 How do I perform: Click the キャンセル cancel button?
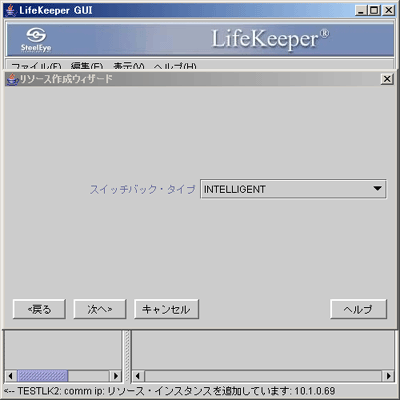pyautogui.click(x=166, y=309)
